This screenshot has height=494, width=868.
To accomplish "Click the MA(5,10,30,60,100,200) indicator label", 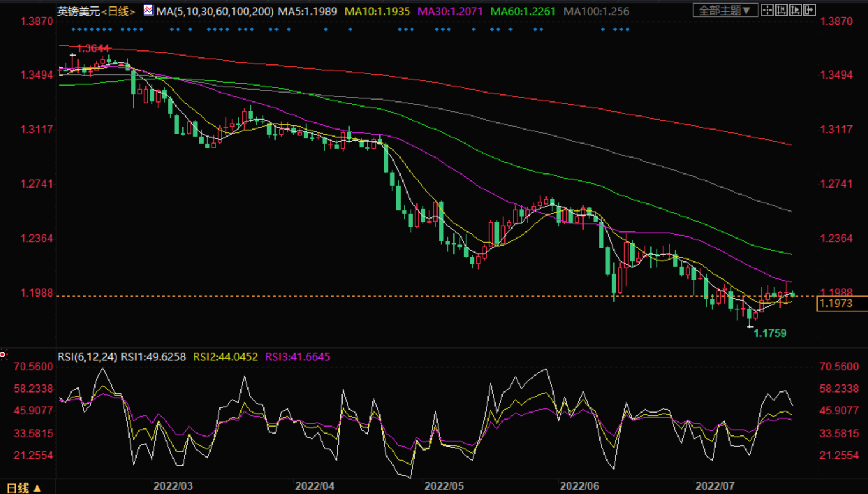I will (215, 11).
